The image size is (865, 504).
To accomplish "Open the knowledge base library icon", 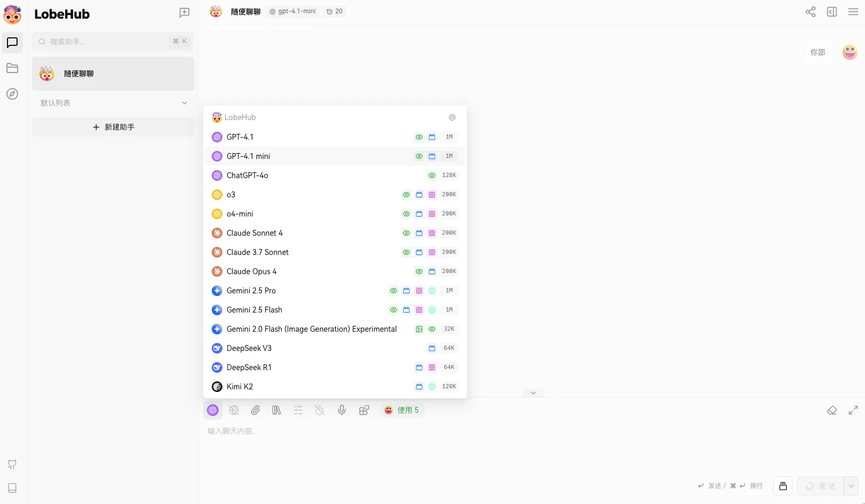I will point(276,410).
